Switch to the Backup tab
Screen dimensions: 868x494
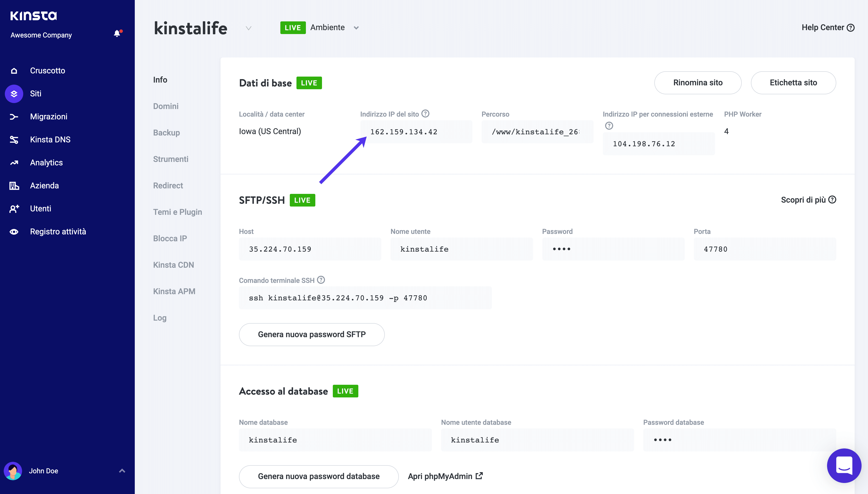[166, 132]
